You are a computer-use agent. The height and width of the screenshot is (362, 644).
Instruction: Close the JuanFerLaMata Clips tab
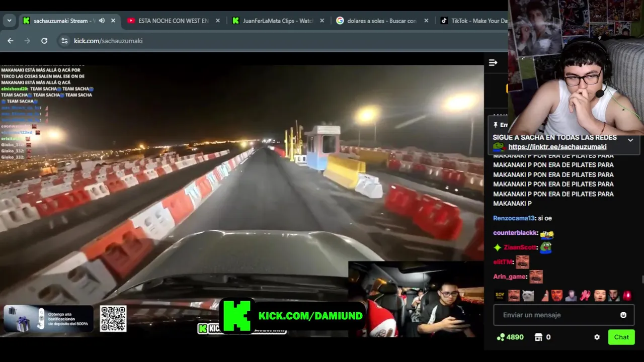point(322,21)
